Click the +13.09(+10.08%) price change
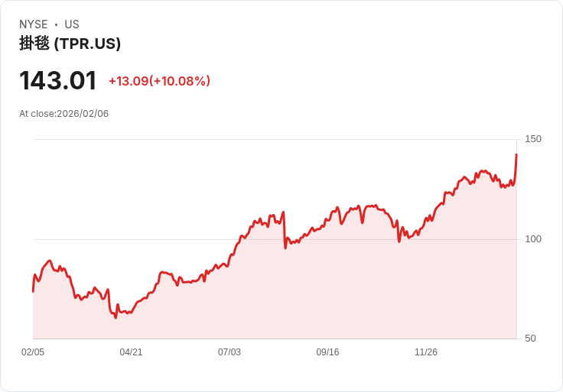563x392 pixels. (159, 81)
